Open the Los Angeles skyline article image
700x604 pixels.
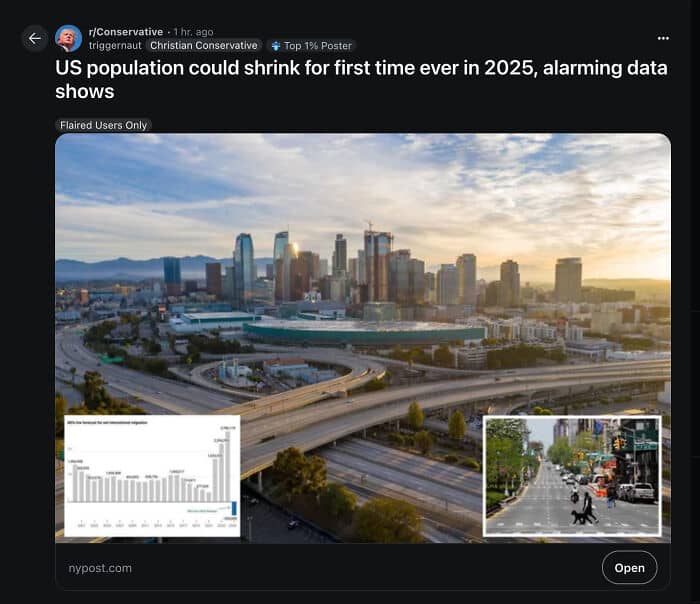point(362,338)
